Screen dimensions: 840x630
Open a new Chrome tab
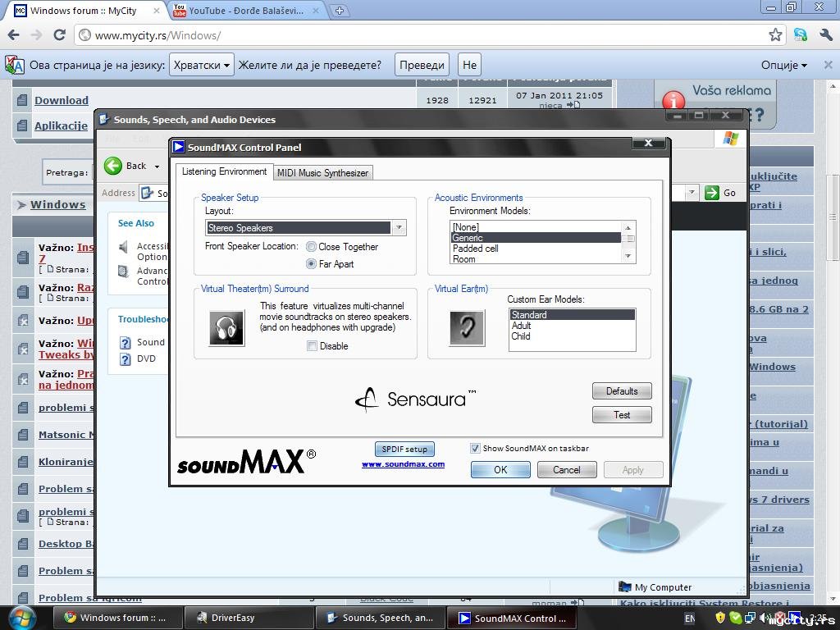point(339,11)
